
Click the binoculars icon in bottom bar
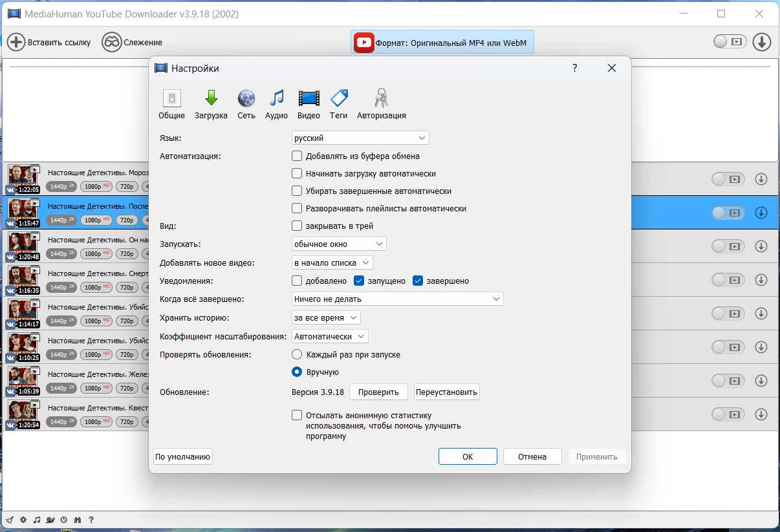tap(78, 520)
